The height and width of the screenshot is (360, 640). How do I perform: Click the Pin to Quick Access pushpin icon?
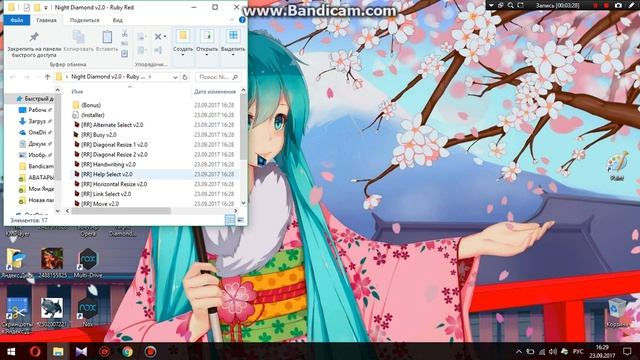coord(34,37)
